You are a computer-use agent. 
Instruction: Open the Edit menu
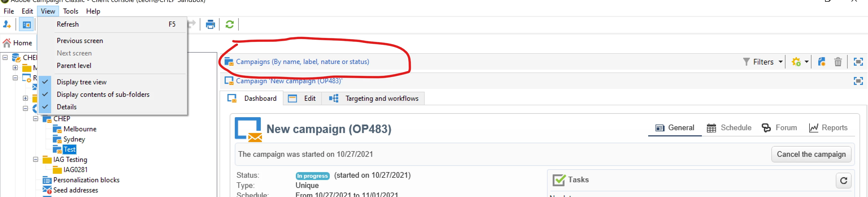(27, 11)
